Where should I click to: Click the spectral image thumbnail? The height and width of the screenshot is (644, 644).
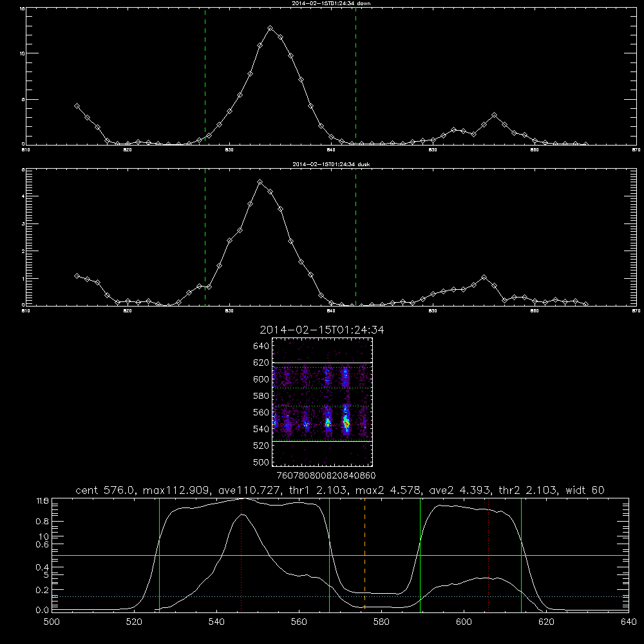click(x=323, y=402)
